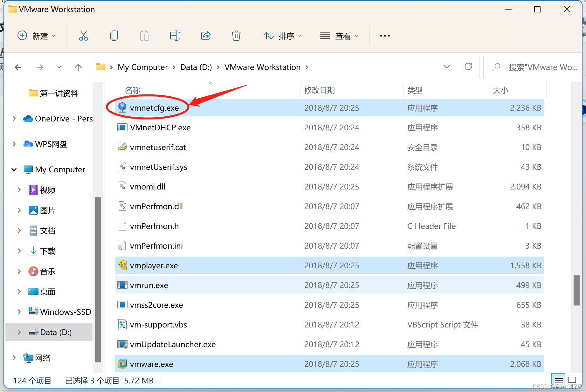Select 第一讲资料 folder in sidebar
586x392 pixels.
(53, 93)
